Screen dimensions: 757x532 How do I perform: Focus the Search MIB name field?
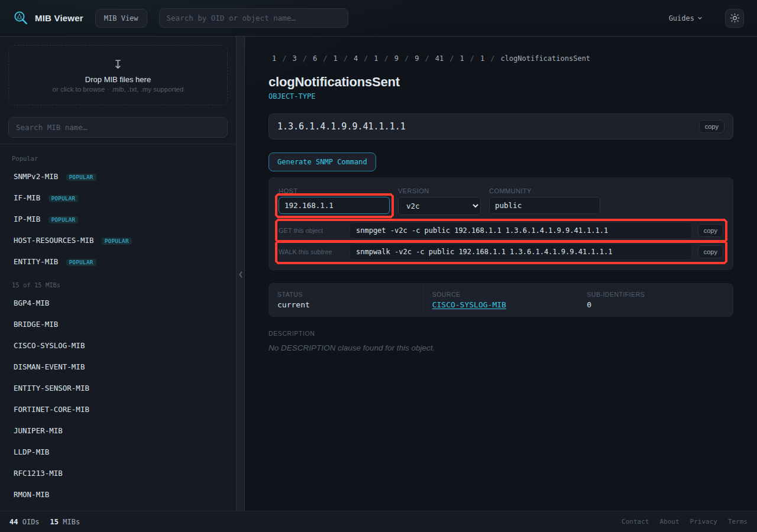pos(118,127)
